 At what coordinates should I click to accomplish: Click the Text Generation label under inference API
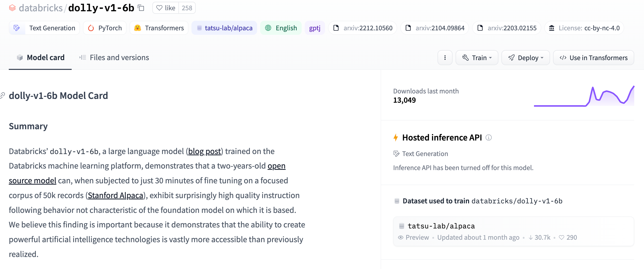click(x=425, y=154)
